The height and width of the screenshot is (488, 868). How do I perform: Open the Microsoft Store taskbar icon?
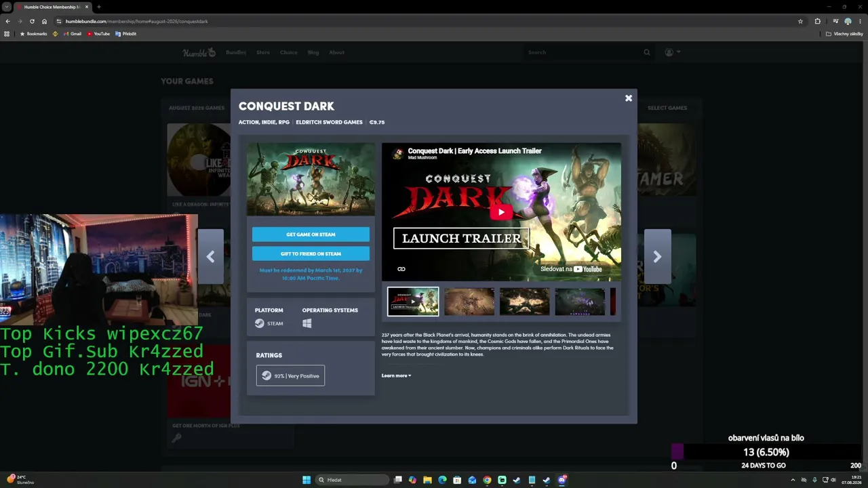(x=457, y=480)
